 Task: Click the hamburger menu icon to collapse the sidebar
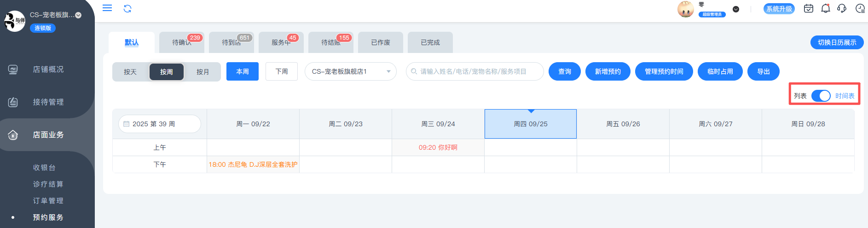[x=107, y=8]
